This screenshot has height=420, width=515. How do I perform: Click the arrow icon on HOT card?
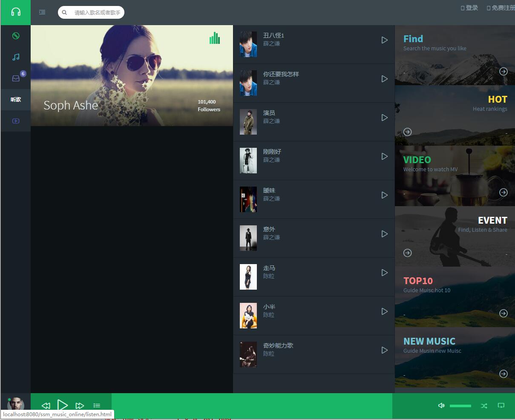click(408, 132)
